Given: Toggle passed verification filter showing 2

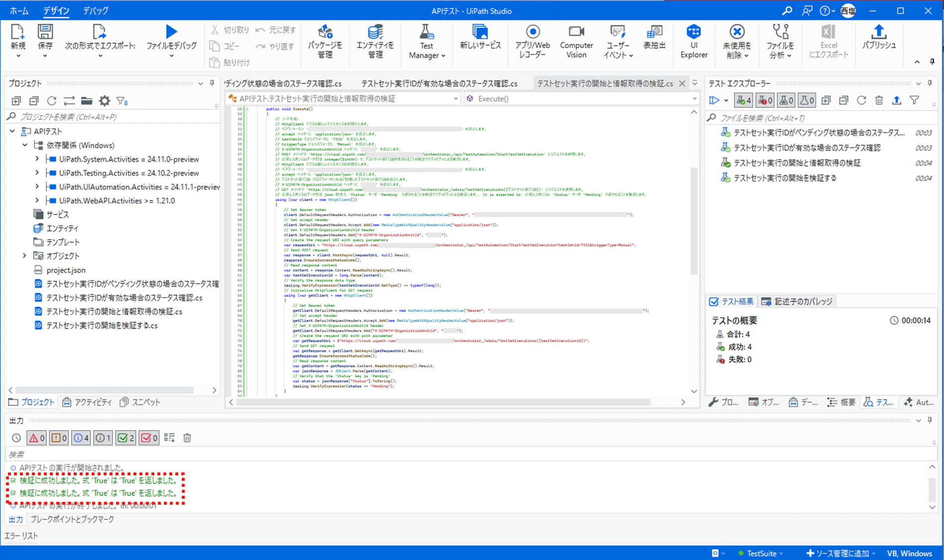Looking at the screenshot, I should click(x=125, y=438).
